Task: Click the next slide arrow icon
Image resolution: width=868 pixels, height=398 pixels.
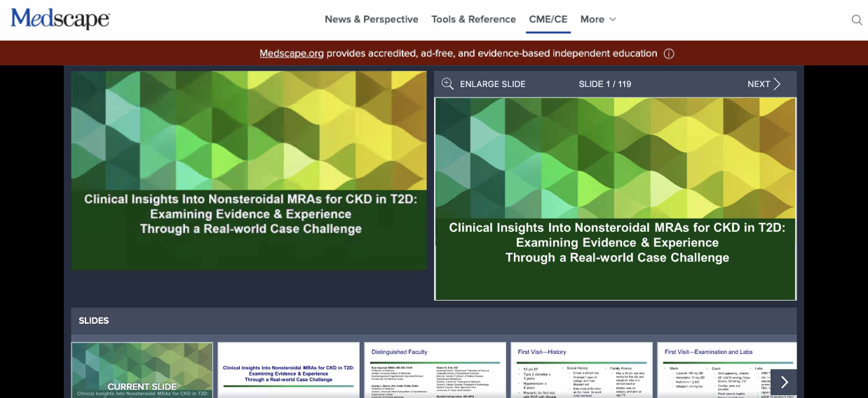Action: point(777,84)
